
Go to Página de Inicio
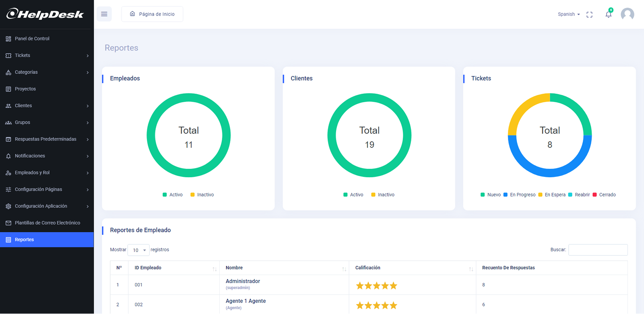click(152, 14)
